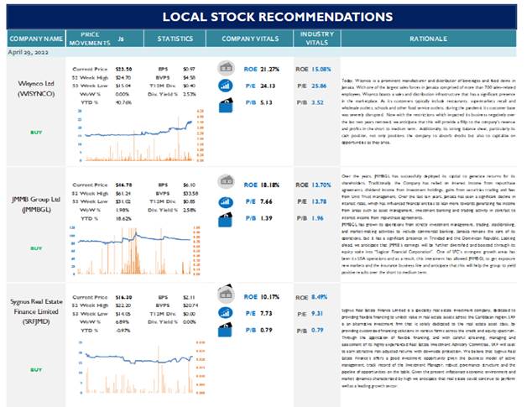Click industry ROE 15.08% in Wisynco row
The height and width of the screenshot is (407, 532).
pyautogui.click(x=321, y=70)
